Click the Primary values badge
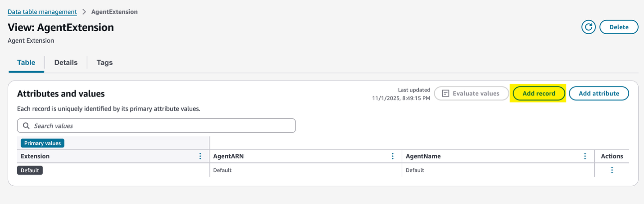 coord(43,143)
